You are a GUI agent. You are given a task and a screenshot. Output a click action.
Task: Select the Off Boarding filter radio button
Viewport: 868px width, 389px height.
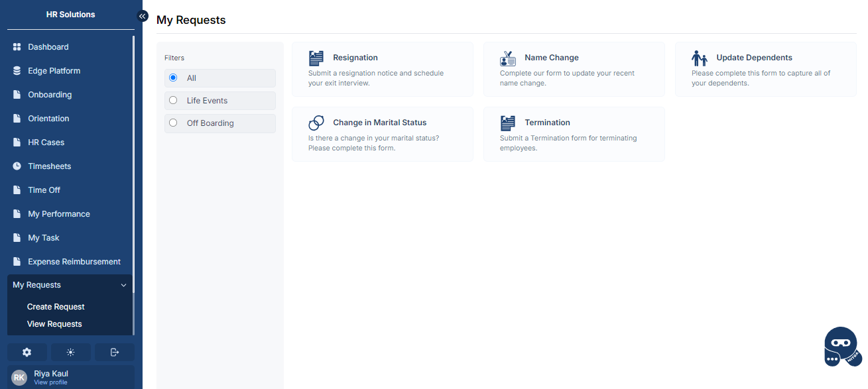point(174,123)
